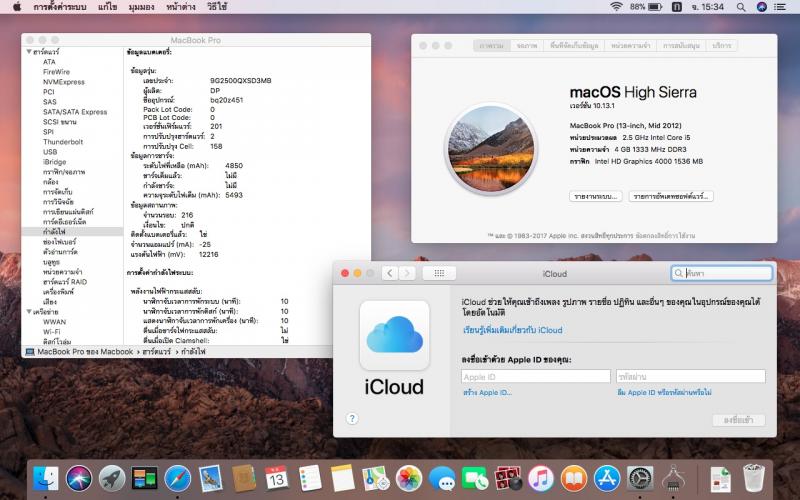Image resolution: width=800 pixels, height=500 pixels.
Task: Switch to Storage tab in About This Mac
Action: pyautogui.click(x=574, y=45)
